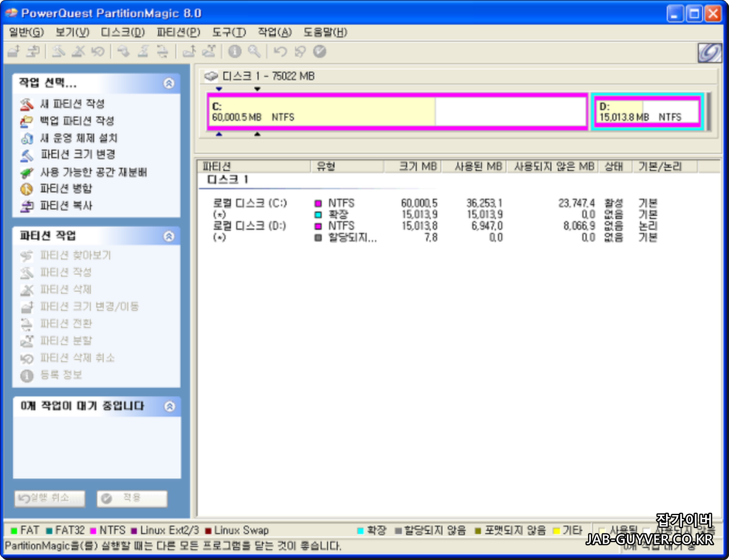Screen dimensions: 729x560
Task: Click 파티션 분할 in partition operations
Action: pyautogui.click(x=66, y=341)
